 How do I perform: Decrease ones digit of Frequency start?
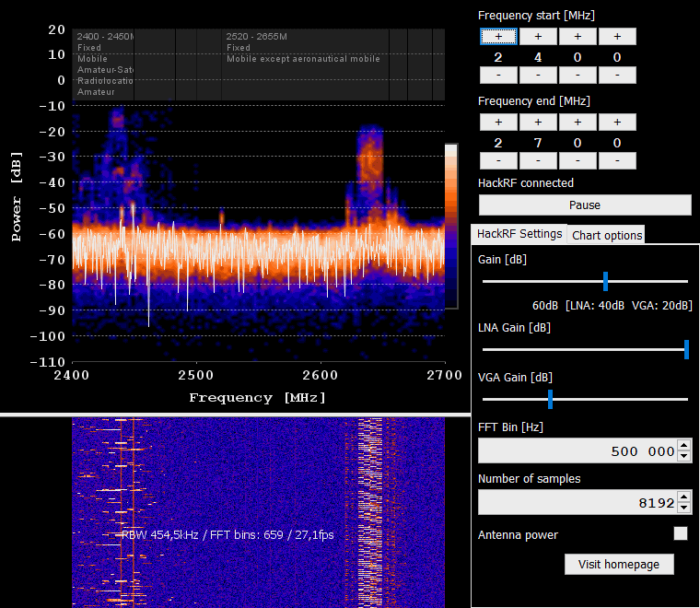click(617, 75)
